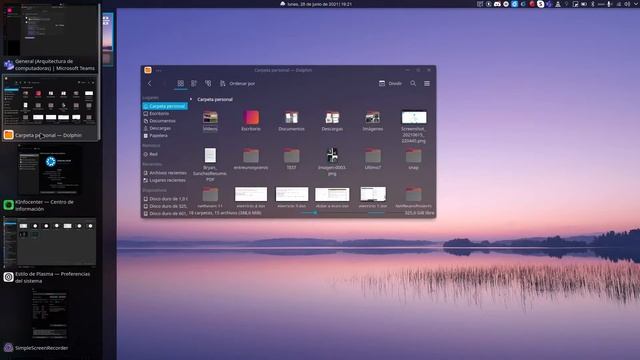Click the system settings icon for Estilo de Plasma
The image size is (640, 360).
pos(9,277)
